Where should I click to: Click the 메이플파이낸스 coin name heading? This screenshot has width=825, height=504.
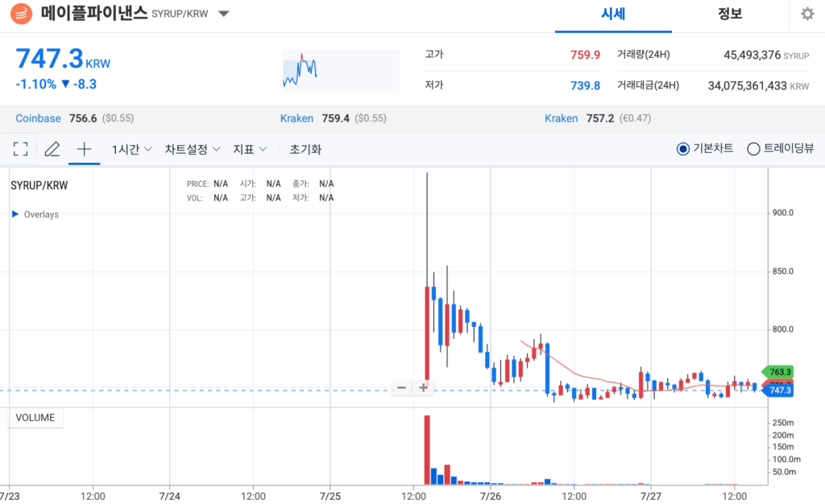pos(94,13)
